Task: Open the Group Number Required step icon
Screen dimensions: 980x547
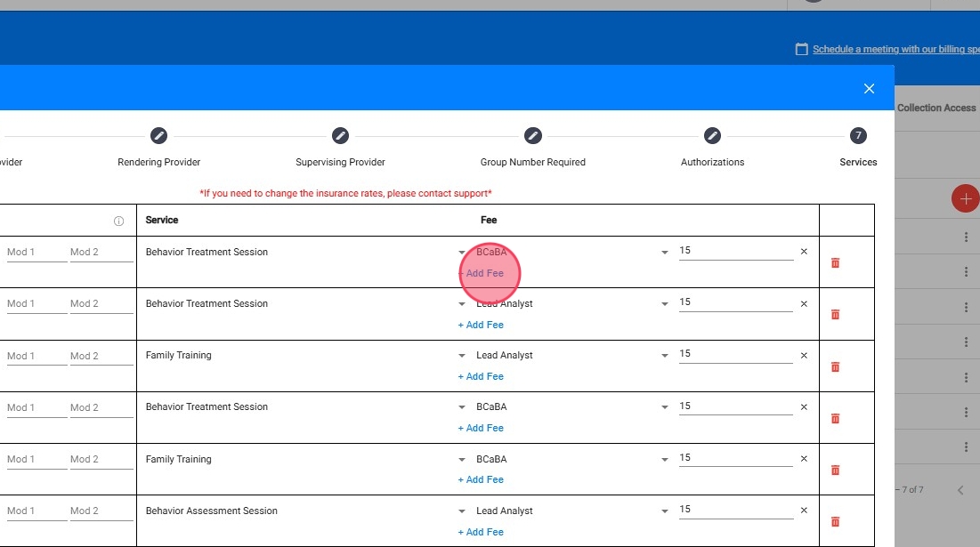Action: 532,135
